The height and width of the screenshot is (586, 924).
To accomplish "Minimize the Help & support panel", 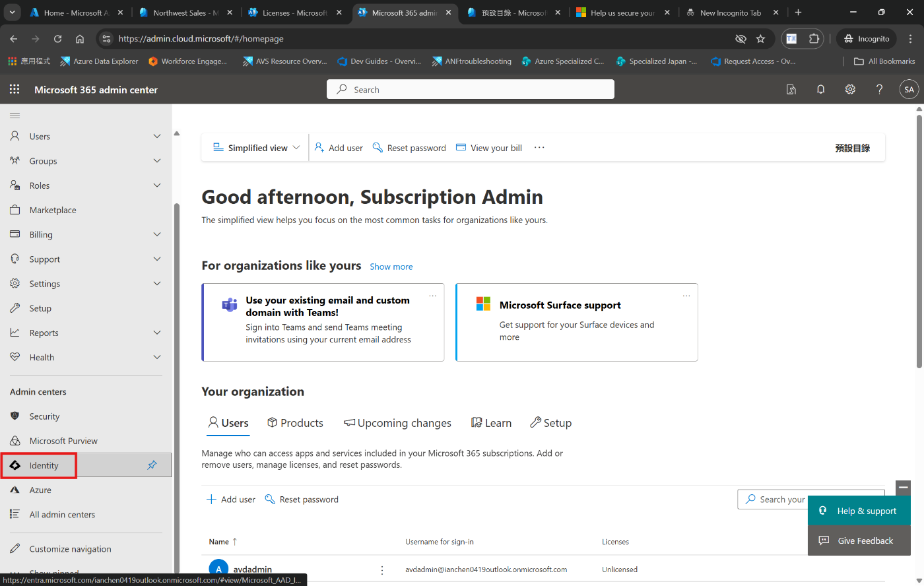I will 904,487.
